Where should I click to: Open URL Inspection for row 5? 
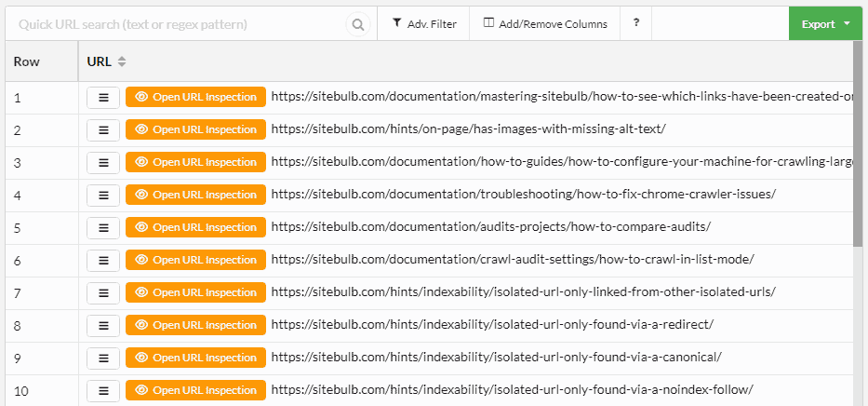(x=195, y=227)
